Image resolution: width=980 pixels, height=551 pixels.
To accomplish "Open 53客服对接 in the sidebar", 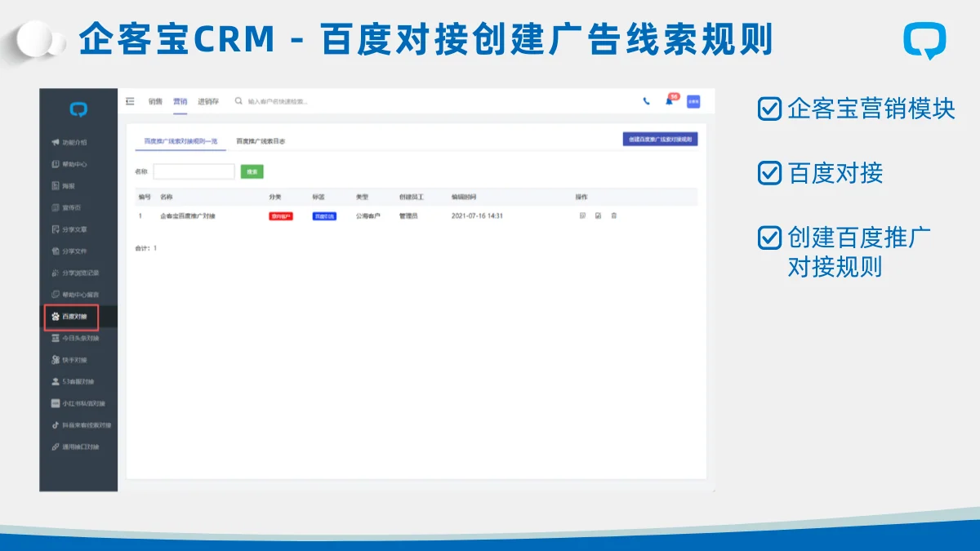I will coord(78,381).
